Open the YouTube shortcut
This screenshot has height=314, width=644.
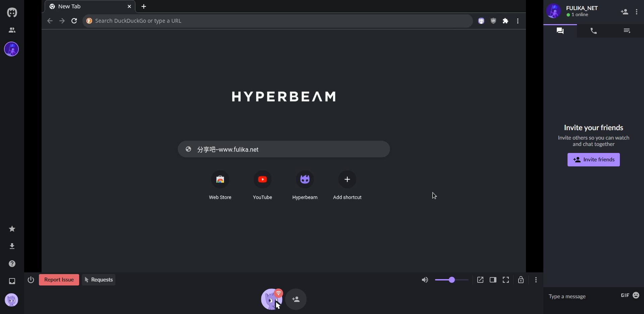[x=262, y=185]
